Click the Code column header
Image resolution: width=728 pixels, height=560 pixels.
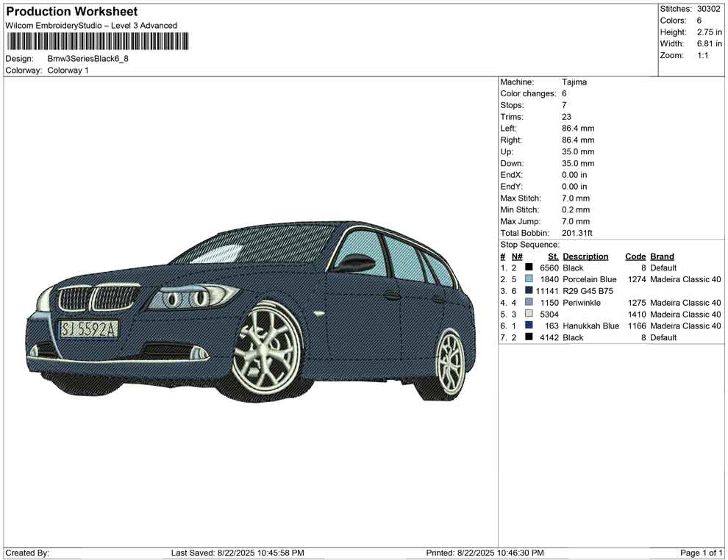pyautogui.click(x=635, y=256)
